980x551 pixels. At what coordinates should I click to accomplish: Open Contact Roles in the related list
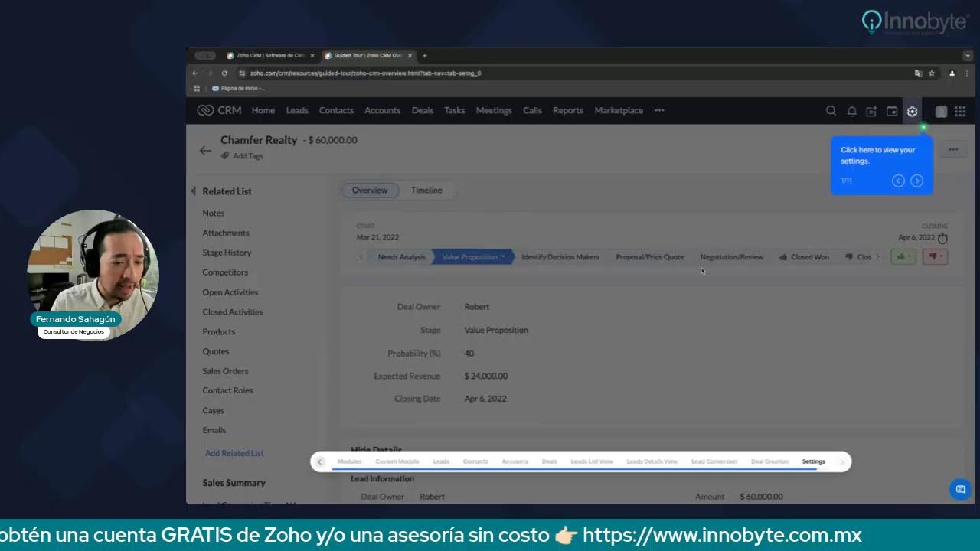pyautogui.click(x=227, y=390)
